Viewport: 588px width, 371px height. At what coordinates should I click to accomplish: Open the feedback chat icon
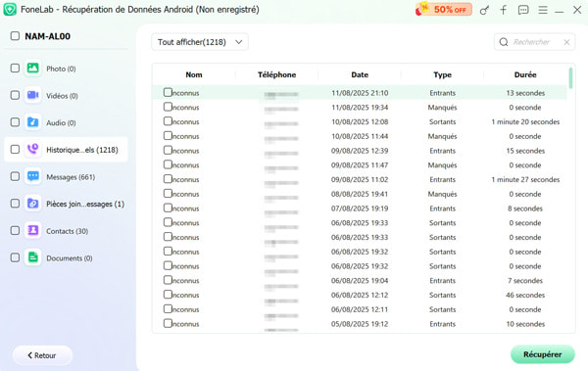523,10
